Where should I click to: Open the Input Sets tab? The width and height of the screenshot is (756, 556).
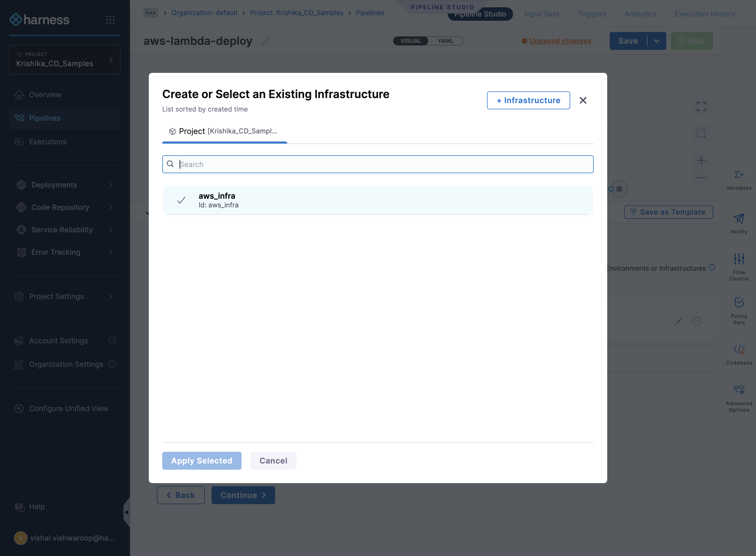coord(541,14)
